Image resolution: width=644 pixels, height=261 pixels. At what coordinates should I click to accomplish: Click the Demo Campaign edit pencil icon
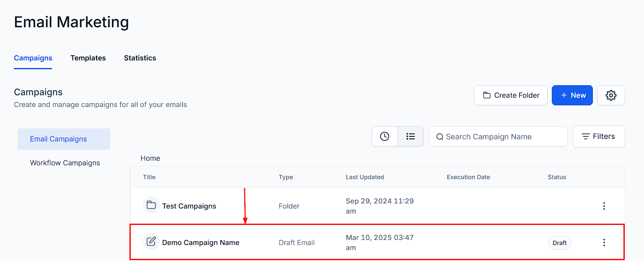coord(151,242)
